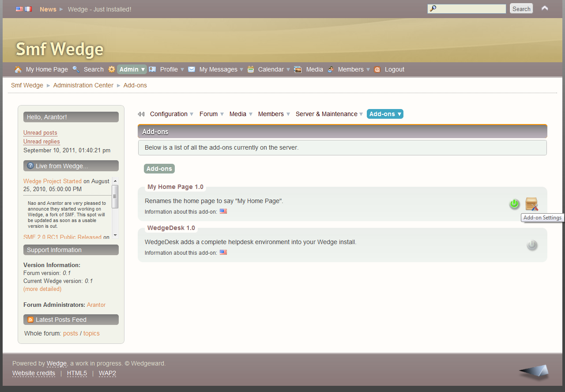Disable the My Home Page add-on
565x392 pixels.
(x=514, y=204)
